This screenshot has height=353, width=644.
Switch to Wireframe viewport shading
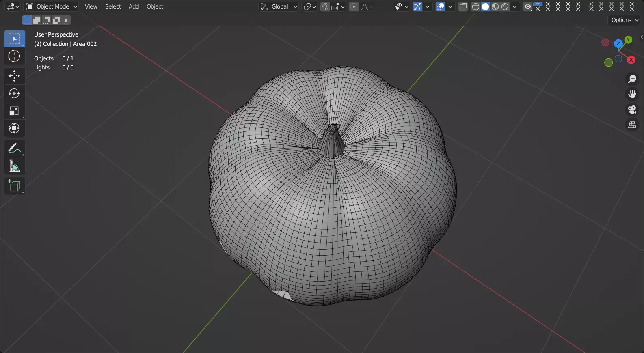pyautogui.click(x=475, y=6)
